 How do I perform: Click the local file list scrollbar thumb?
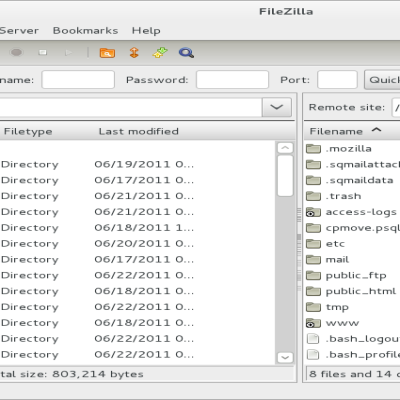pyautogui.click(x=285, y=176)
